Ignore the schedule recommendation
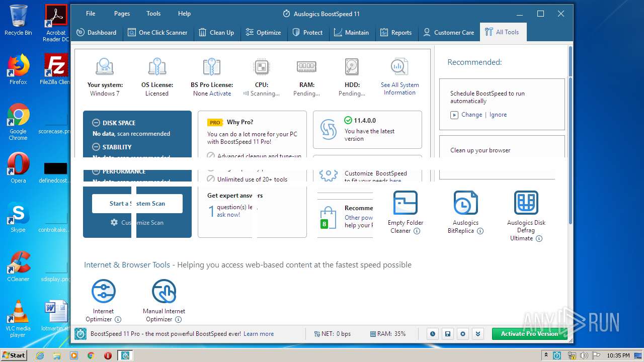Image resolution: width=644 pixels, height=362 pixels. tap(498, 115)
